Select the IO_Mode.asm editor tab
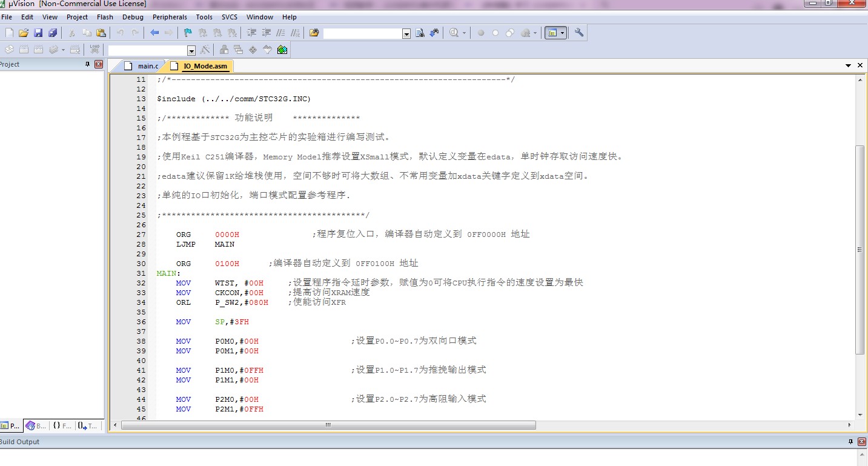This screenshot has height=466, width=868. pyautogui.click(x=199, y=66)
